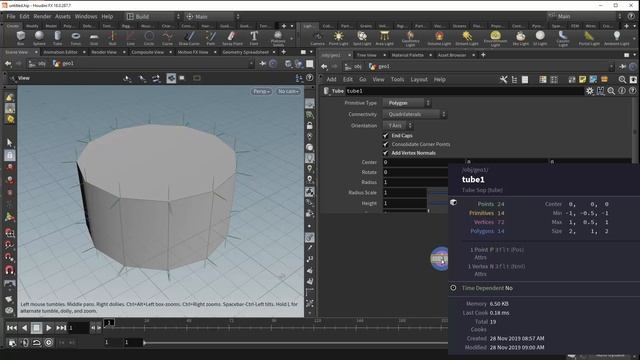Toggle Consolidate Corner Points checkbox

(386, 144)
